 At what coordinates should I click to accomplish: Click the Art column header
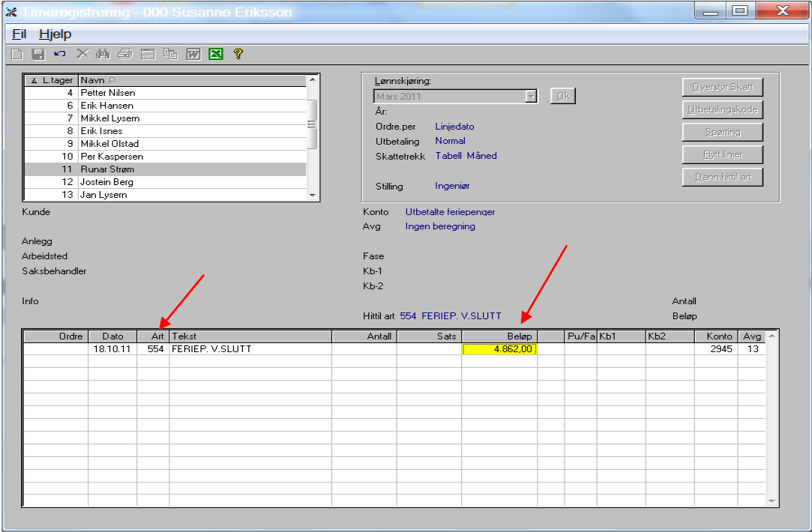click(153, 336)
